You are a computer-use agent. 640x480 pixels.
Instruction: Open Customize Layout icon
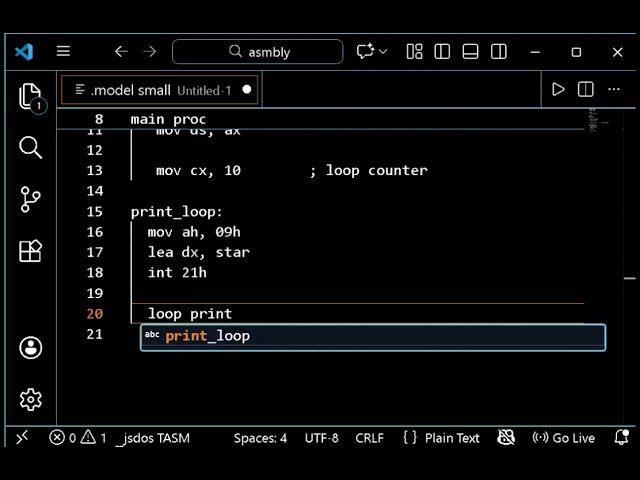[x=414, y=52]
